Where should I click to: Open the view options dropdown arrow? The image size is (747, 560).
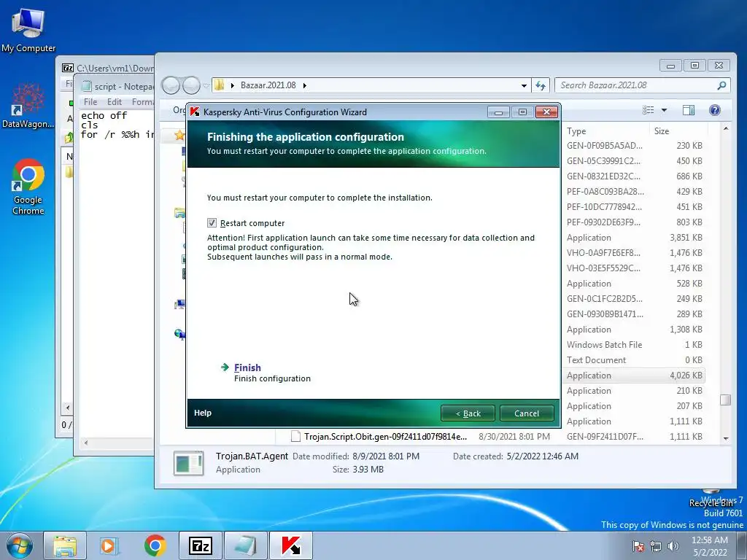pos(664,111)
